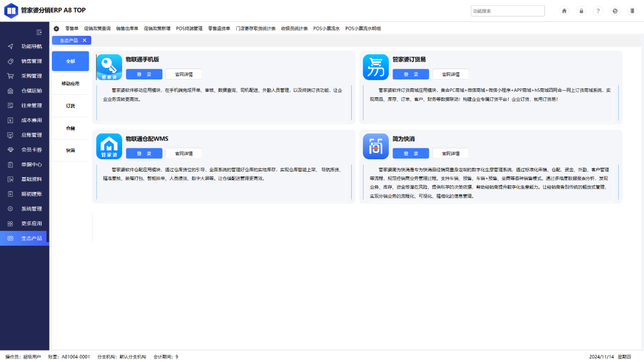Click the 总账管理 chart icon
644x362 pixels.
[x=10, y=135]
